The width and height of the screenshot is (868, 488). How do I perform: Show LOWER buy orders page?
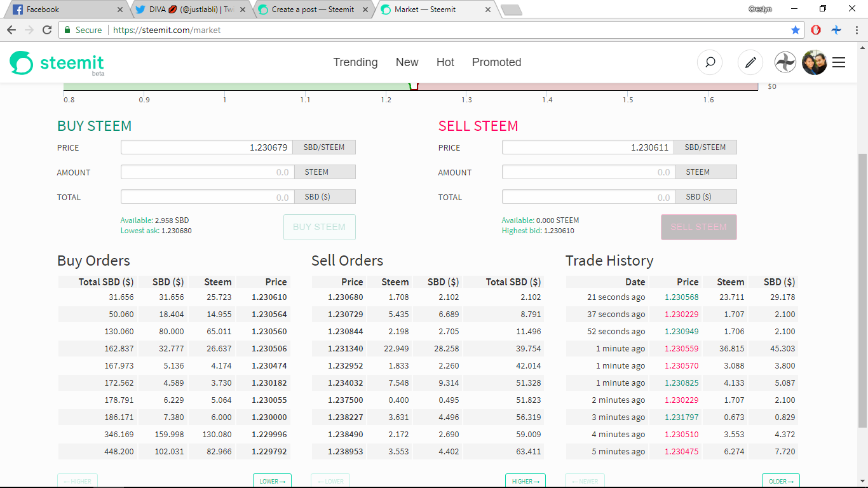tap(272, 481)
